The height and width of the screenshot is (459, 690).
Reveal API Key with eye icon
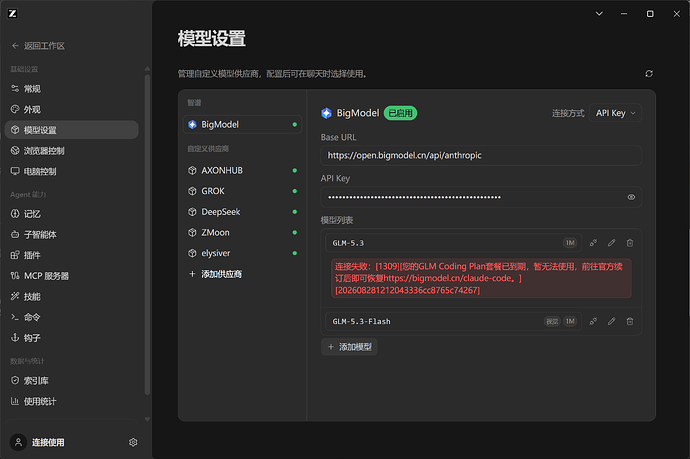[x=631, y=197]
